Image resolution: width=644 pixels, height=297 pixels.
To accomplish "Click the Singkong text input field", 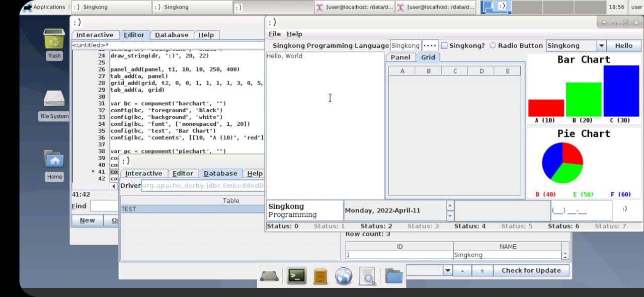I will 406,45.
